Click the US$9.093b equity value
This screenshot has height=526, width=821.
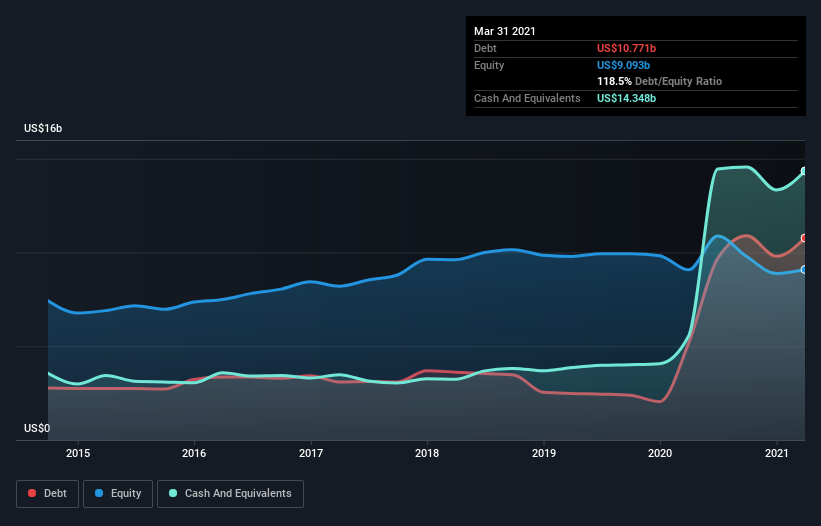(624, 65)
